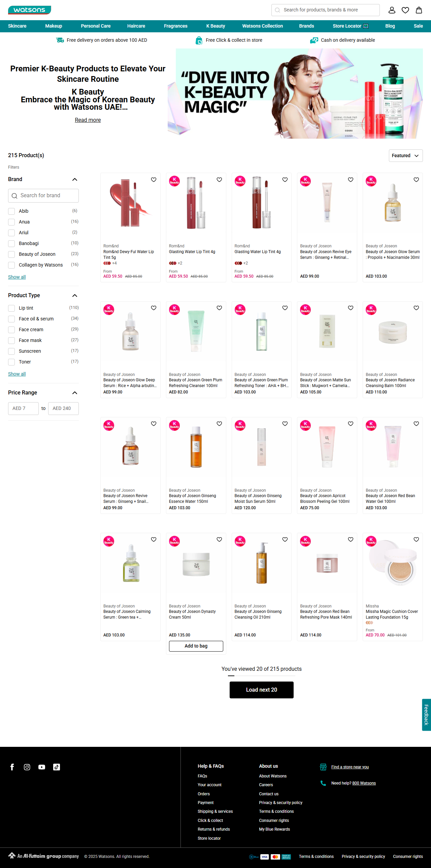This screenshot has width=431, height=868.
Task: Click the Facebook icon in footer
Action: [12, 767]
